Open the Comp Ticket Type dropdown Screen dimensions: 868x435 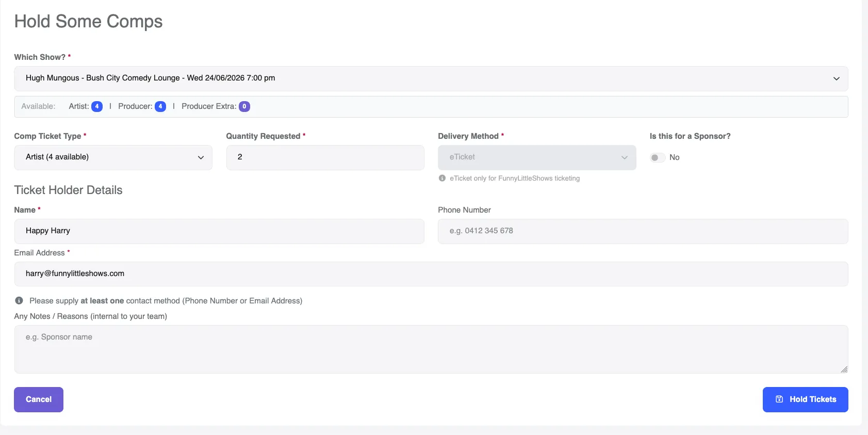(113, 157)
